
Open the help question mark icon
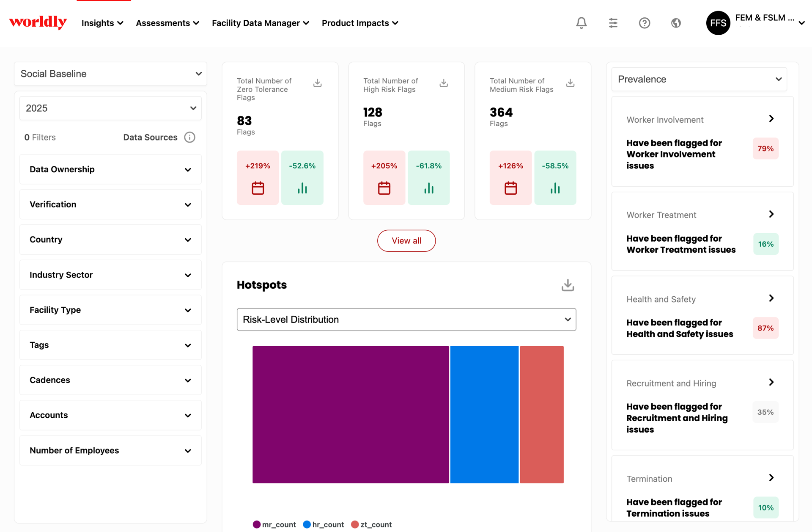point(644,23)
